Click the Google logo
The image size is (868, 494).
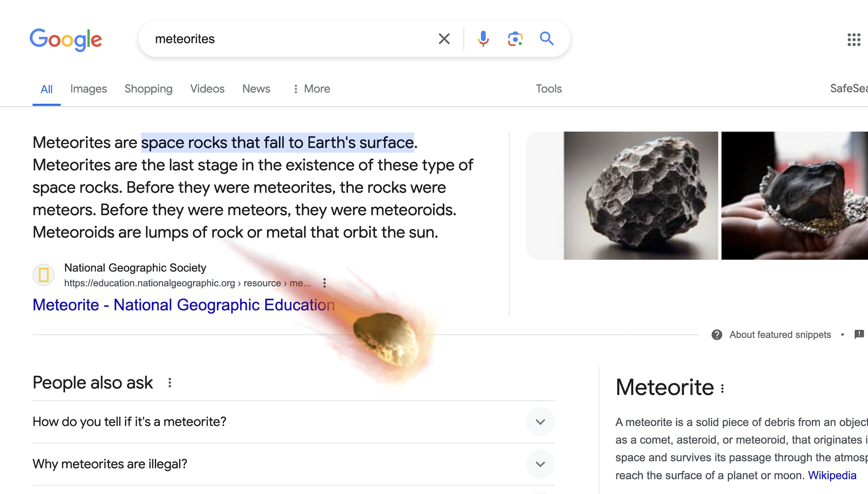(x=66, y=39)
